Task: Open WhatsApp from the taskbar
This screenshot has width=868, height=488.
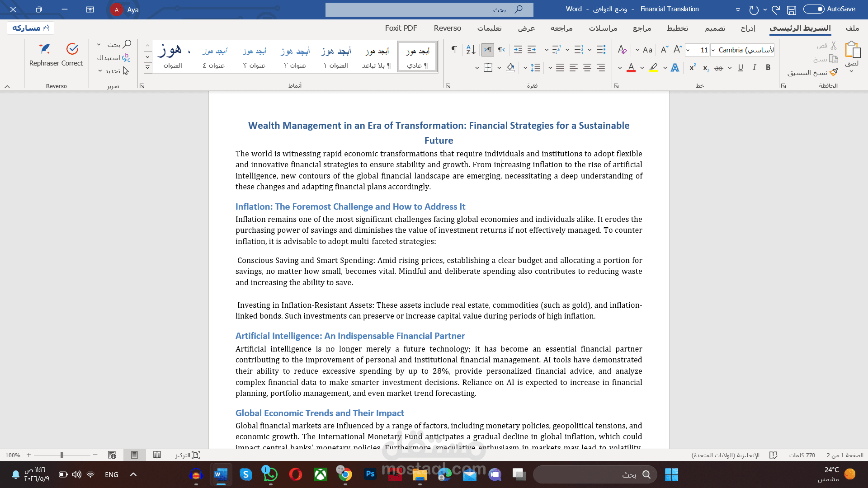Action: coord(270,474)
